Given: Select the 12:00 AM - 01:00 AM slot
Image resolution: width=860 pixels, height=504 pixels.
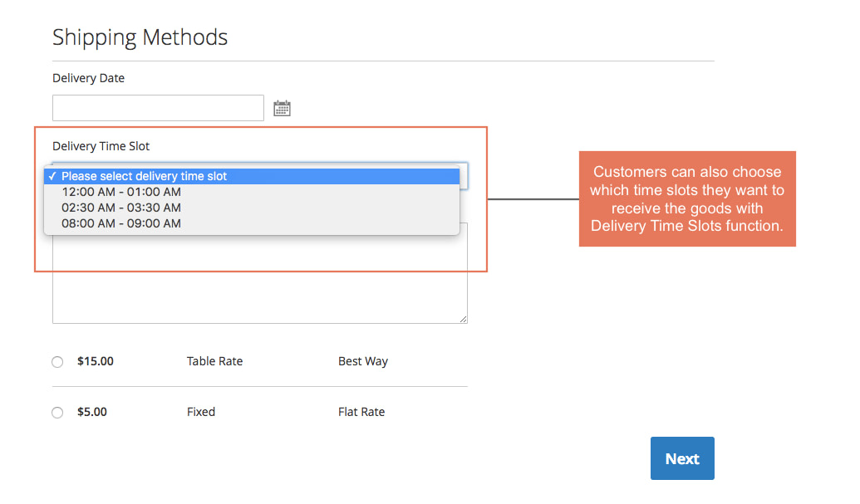Looking at the screenshot, I should click(x=121, y=192).
